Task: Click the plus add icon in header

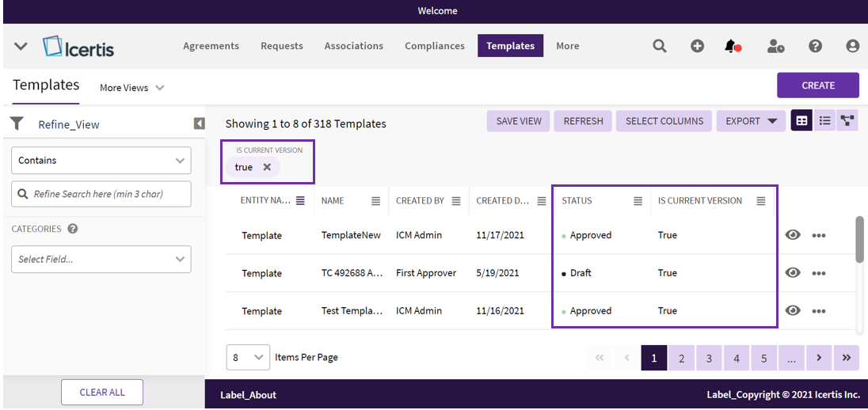Action: click(x=697, y=46)
